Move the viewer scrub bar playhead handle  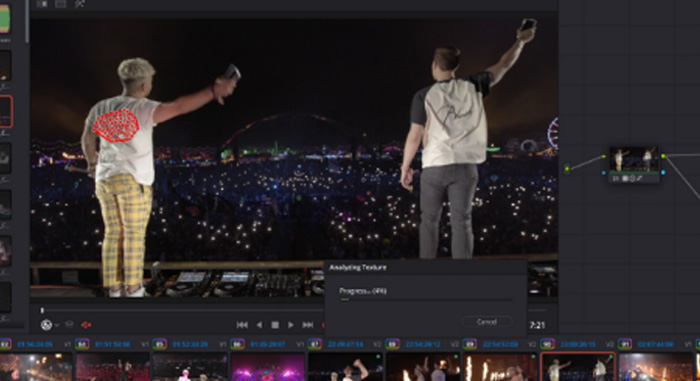point(42,310)
